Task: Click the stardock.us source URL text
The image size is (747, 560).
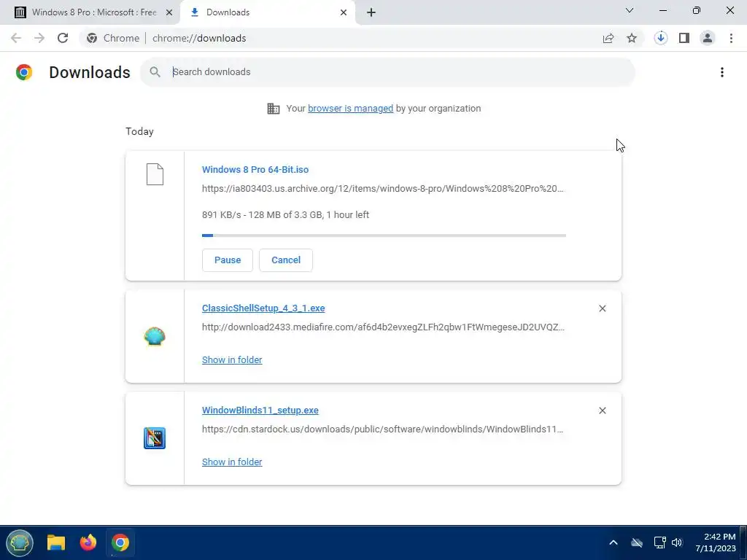Action: tap(382, 429)
